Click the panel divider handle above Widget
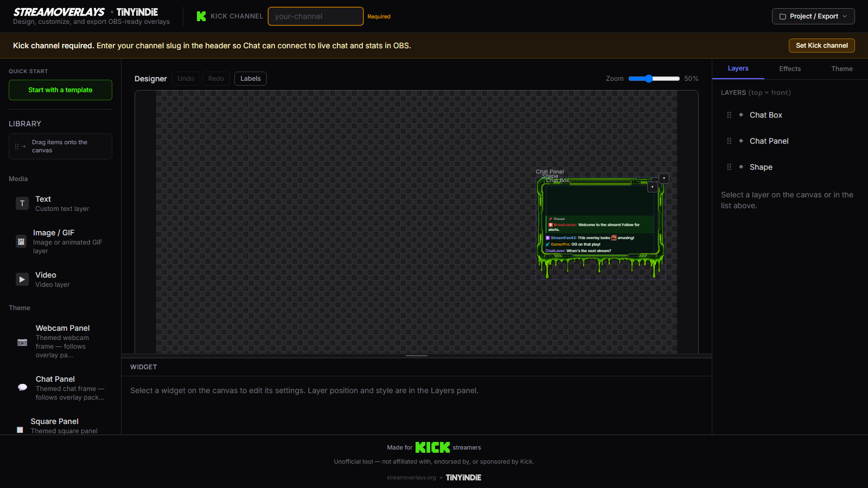The width and height of the screenshot is (868, 488). click(x=417, y=356)
